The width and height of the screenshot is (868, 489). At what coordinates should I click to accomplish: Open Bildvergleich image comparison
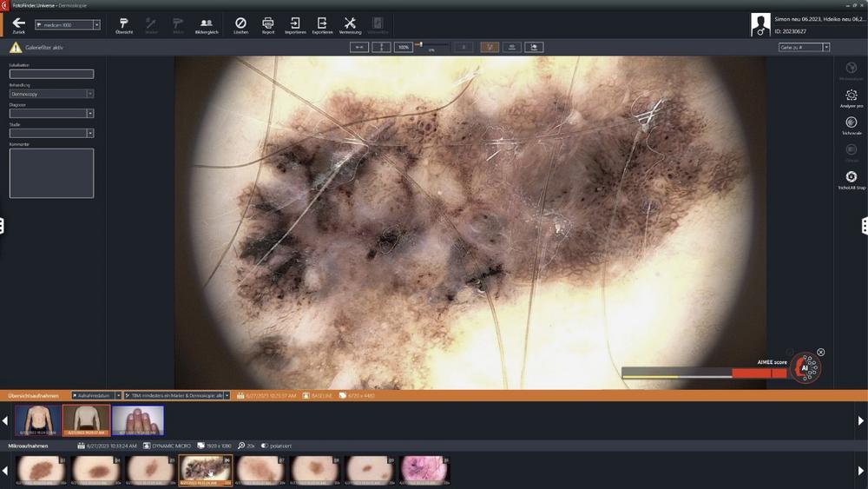pyautogui.click(x=207, y=23)
